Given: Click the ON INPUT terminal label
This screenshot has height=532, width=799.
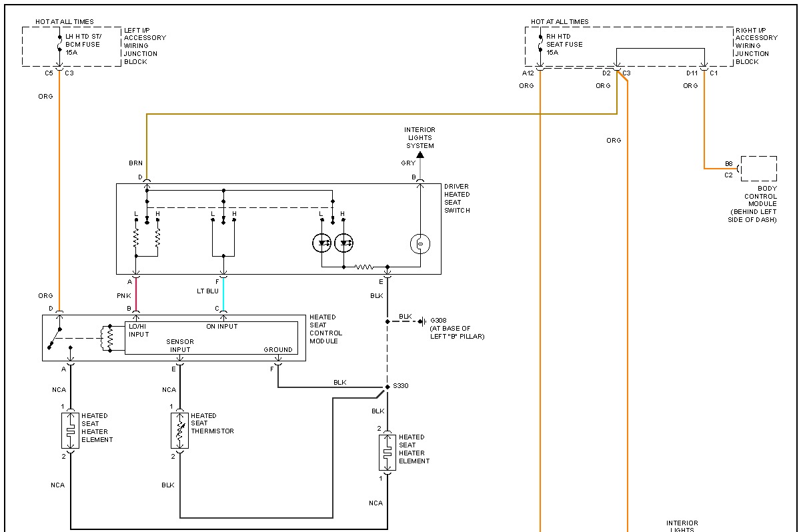Looking at the screenshot, I should (221, 326).
